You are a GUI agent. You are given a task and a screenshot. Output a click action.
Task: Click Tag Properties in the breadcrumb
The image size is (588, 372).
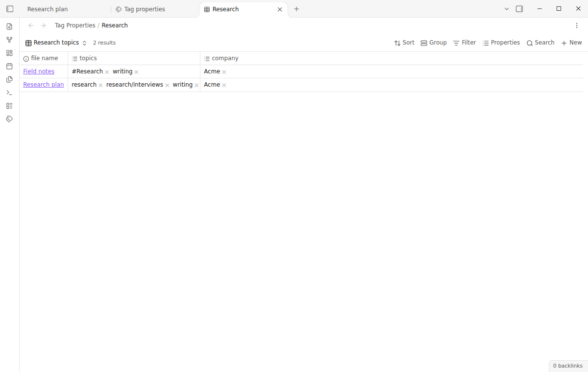[x=75, y=25]
